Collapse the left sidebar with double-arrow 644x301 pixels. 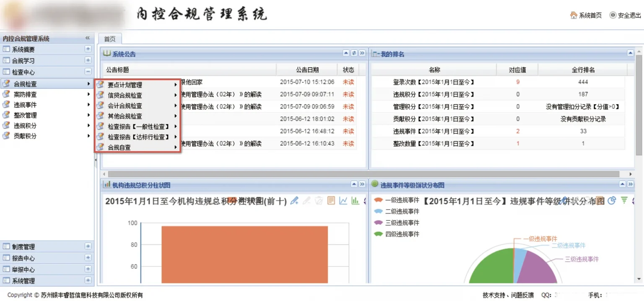88,38
